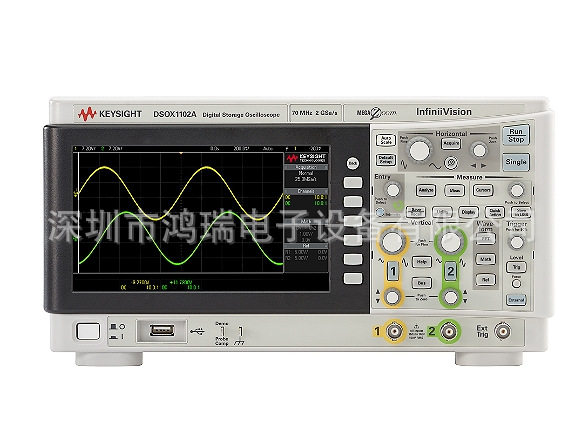The image size is (586, 441).
Task: Adjust channel 2 green vertical scale knob
Action: click(451, 242)
